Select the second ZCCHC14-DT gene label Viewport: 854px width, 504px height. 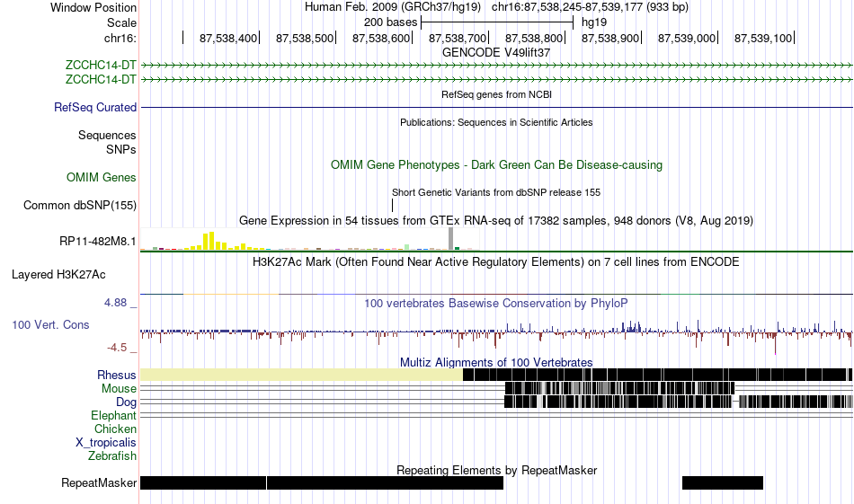(x=101, y=79)
